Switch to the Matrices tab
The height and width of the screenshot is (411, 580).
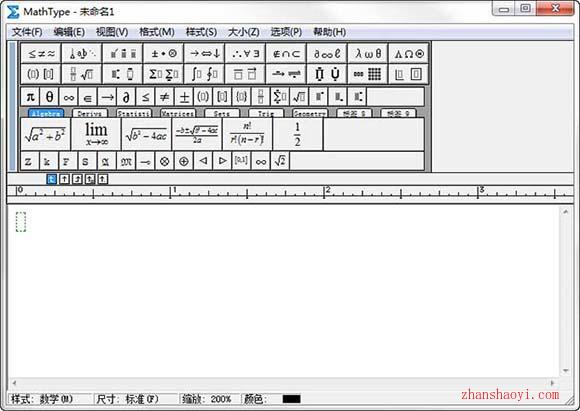point(178,113)
